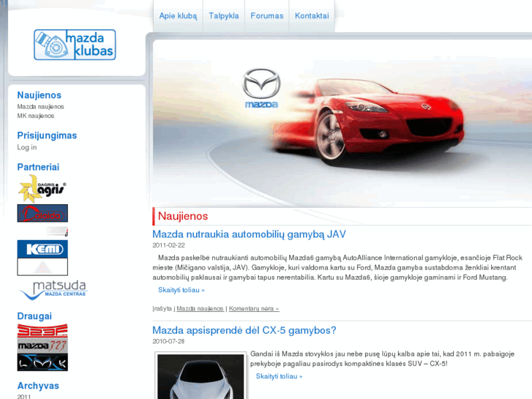
Task: Click the Partneriai sidebar heading
Action: [38, 167]
